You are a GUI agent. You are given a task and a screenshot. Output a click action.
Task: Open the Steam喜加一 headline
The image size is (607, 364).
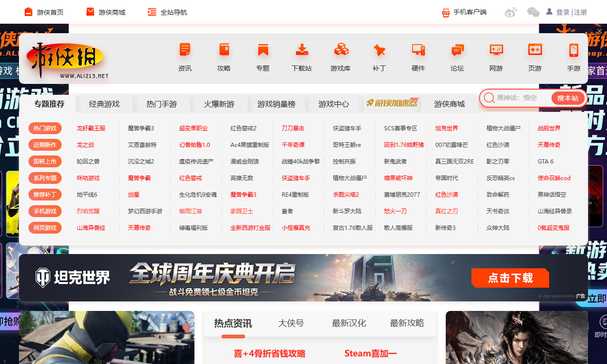[370, 354]
